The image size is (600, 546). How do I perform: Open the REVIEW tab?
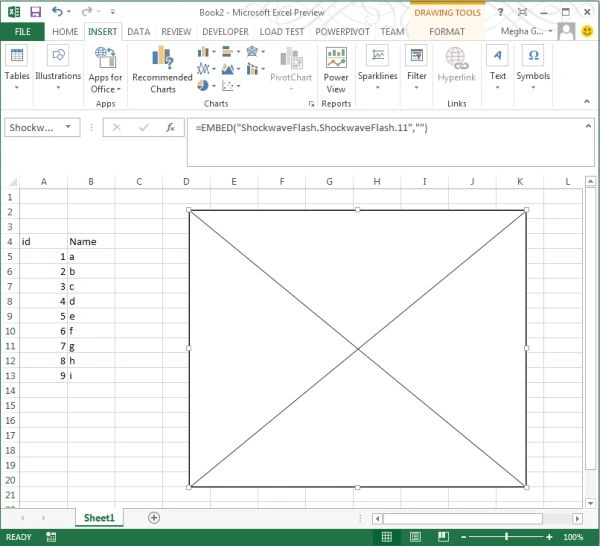(x=176, y=32)
